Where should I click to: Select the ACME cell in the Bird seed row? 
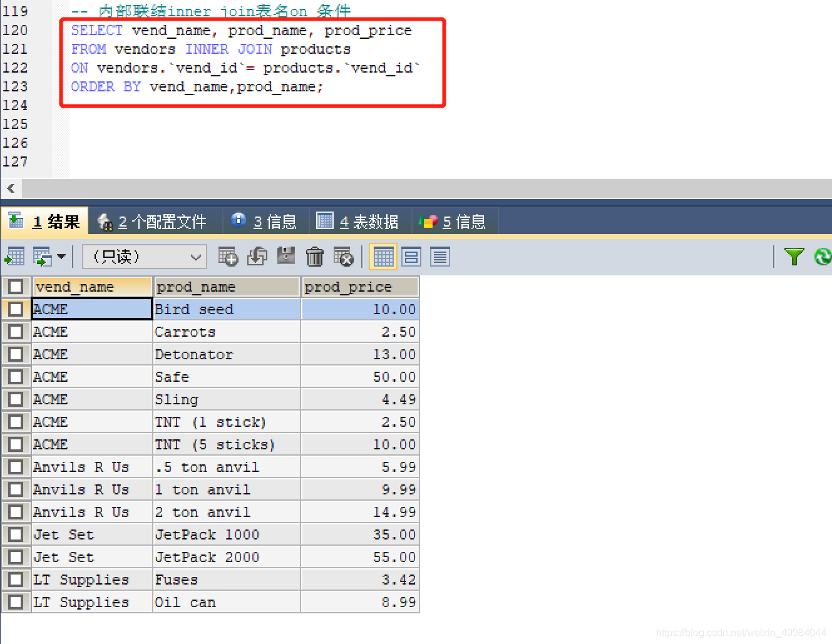pos(92,309)
